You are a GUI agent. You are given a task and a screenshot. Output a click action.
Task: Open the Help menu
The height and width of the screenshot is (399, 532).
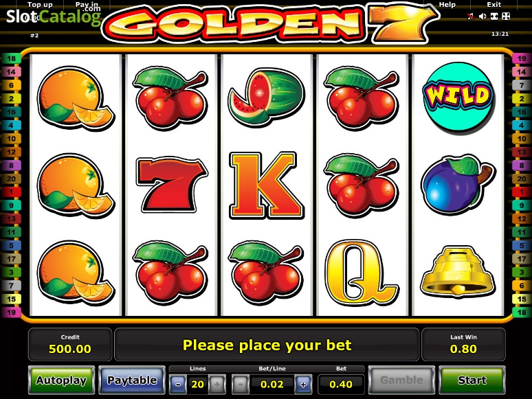tap(447, 5)
